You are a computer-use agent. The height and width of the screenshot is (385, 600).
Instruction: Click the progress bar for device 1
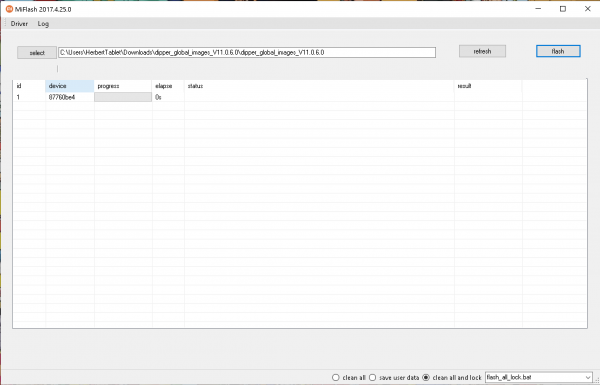point(123,97)
